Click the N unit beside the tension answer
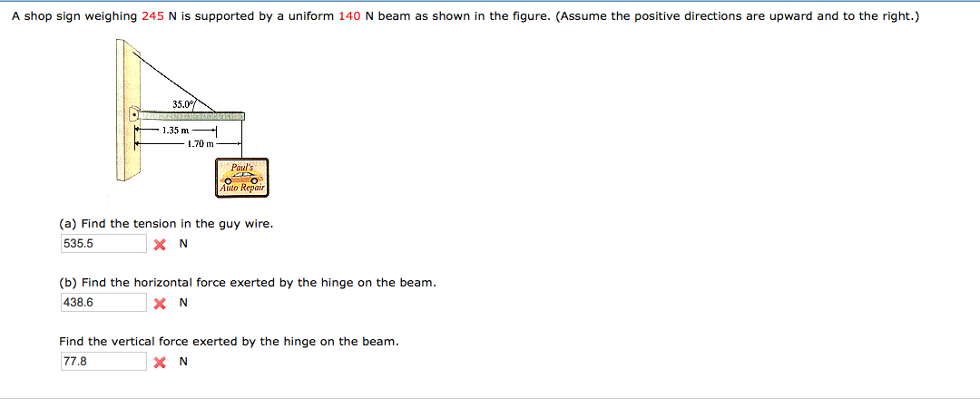980x417 pixels. click(x=183, y=245)
